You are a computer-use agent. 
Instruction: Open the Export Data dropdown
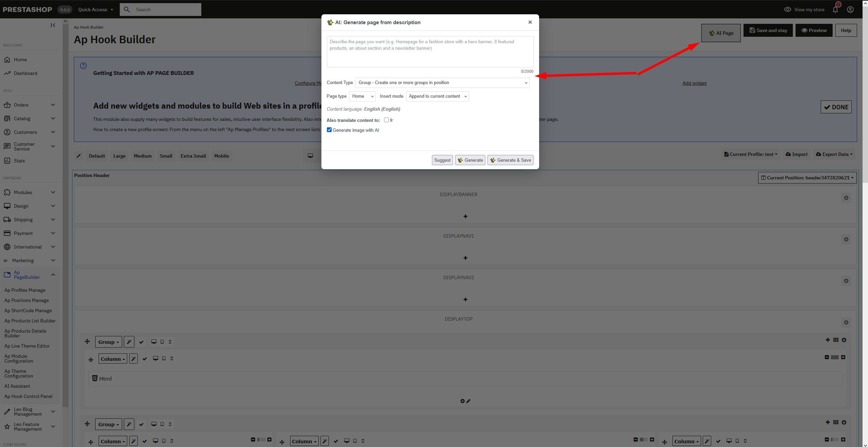[x=834, y=154]
